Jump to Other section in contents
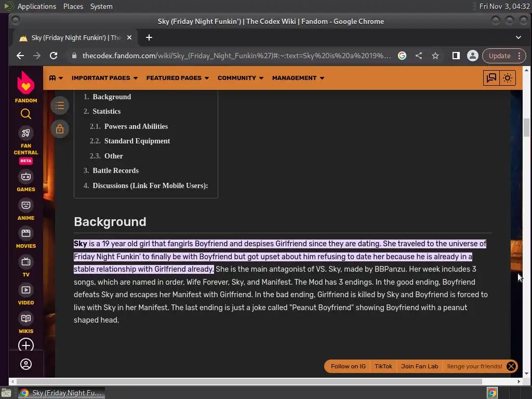 tap(114, 156)
